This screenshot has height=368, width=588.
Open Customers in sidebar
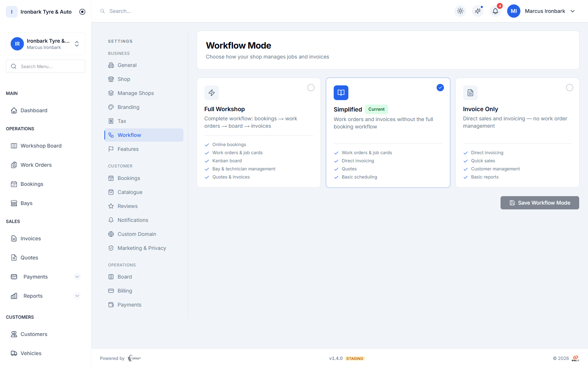pyautogui.click(x=46, y=334)
